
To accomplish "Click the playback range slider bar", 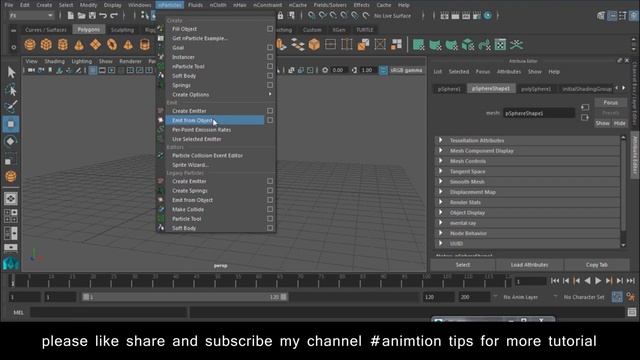I will [184, 297].
